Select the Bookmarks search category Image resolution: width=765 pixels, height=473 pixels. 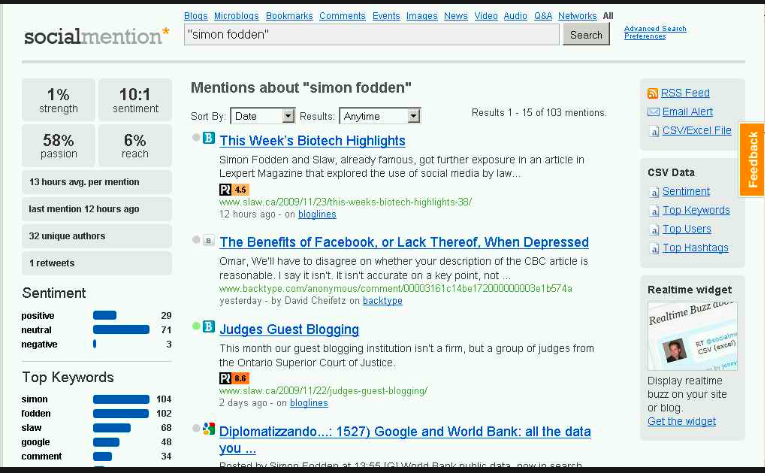(289, 16)
